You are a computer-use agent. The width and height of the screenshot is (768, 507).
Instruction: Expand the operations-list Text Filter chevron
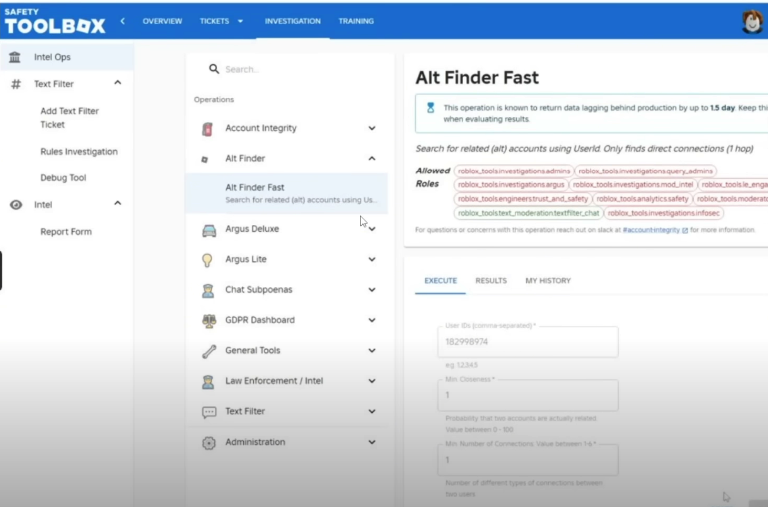pos(372,411)
